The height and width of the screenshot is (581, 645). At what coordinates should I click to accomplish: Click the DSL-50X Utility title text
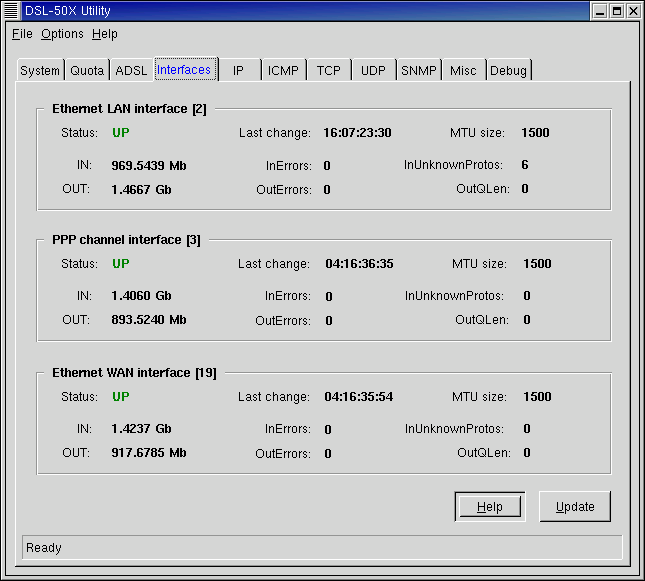pos(68,11)
